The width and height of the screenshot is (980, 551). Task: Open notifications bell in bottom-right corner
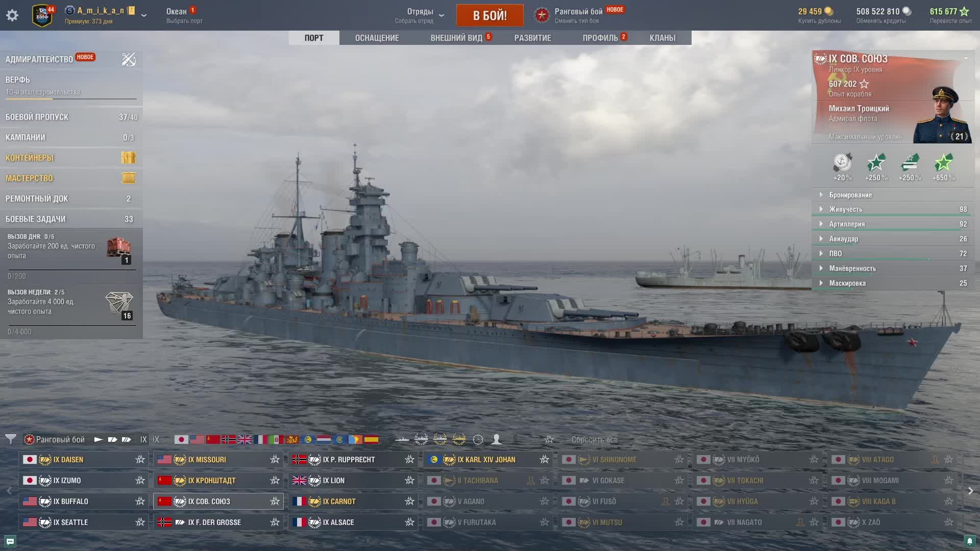[970, 541]
